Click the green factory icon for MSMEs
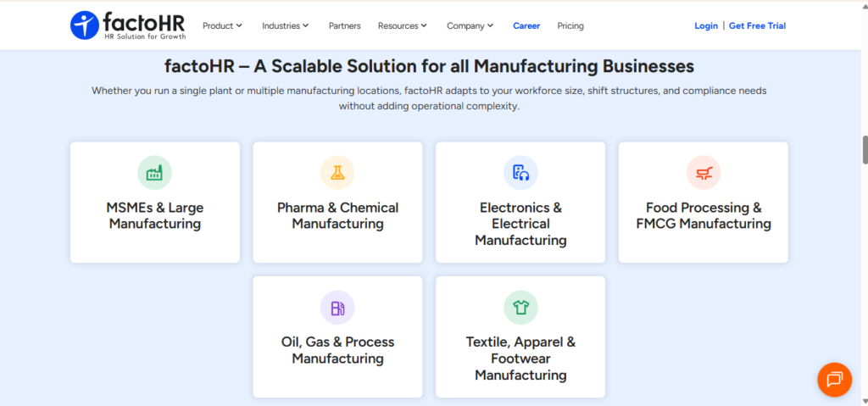This screenshot has width=868, height=406. 154,173
